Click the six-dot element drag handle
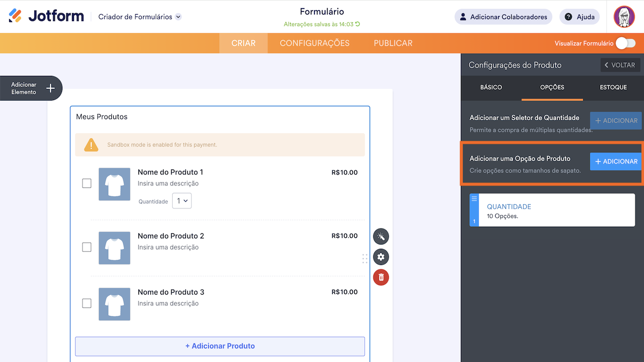This screenshot has width=644, height=362. [365, 258]
